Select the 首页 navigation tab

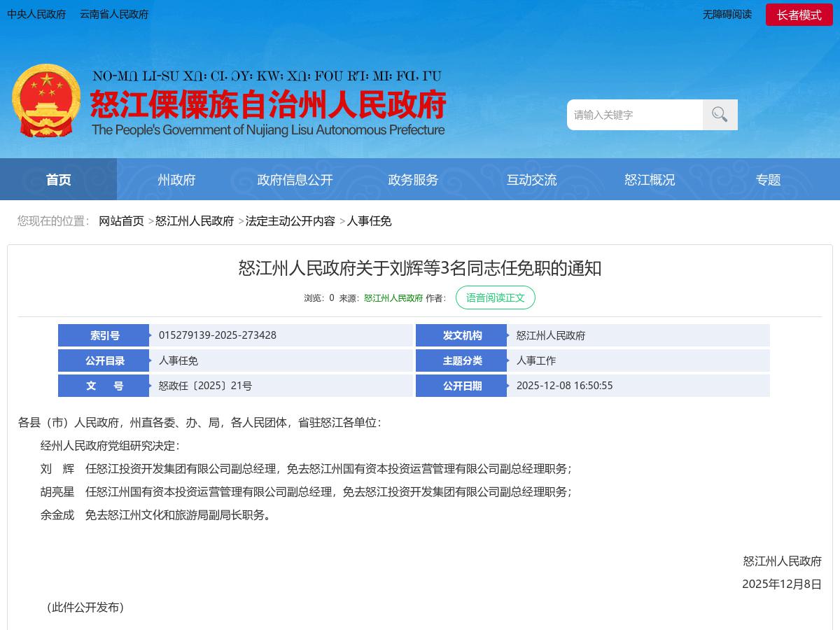point(58,179)
